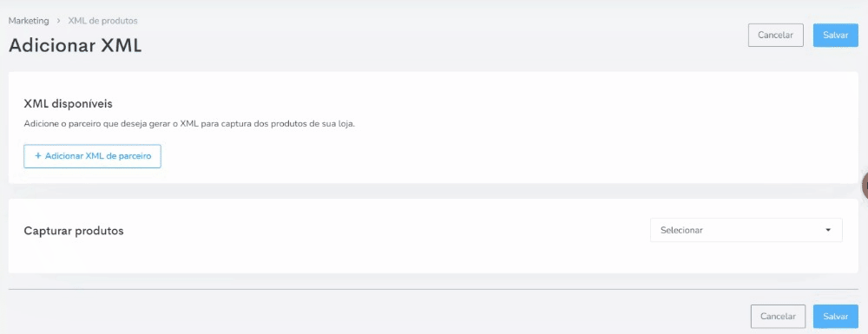
Task: Click the dropdown arrow next to Selecionar
Action: coord(828,230)
